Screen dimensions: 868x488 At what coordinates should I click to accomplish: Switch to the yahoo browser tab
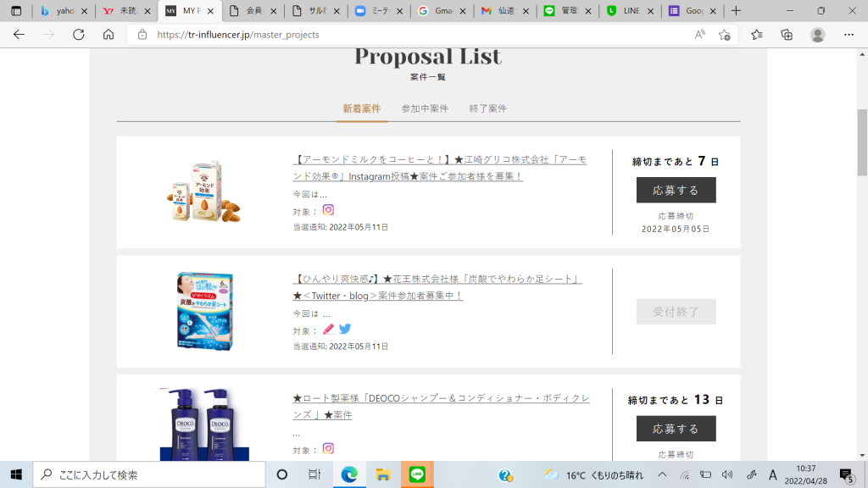64,10
